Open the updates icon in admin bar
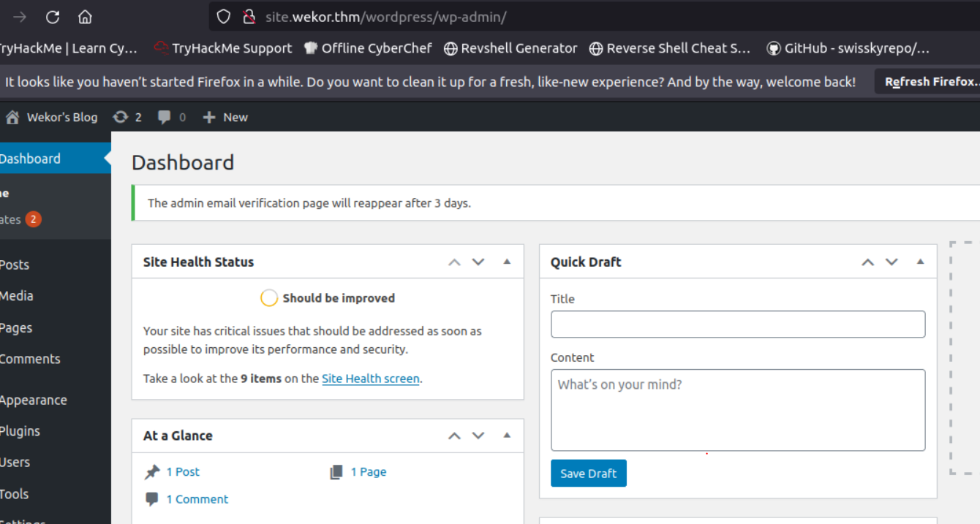Screen dimensions: 980x524 (x=121, y=117)
